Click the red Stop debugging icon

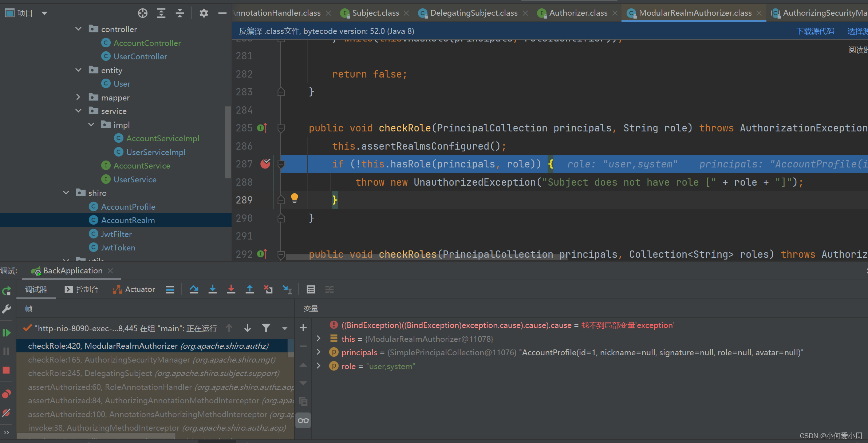6,370
